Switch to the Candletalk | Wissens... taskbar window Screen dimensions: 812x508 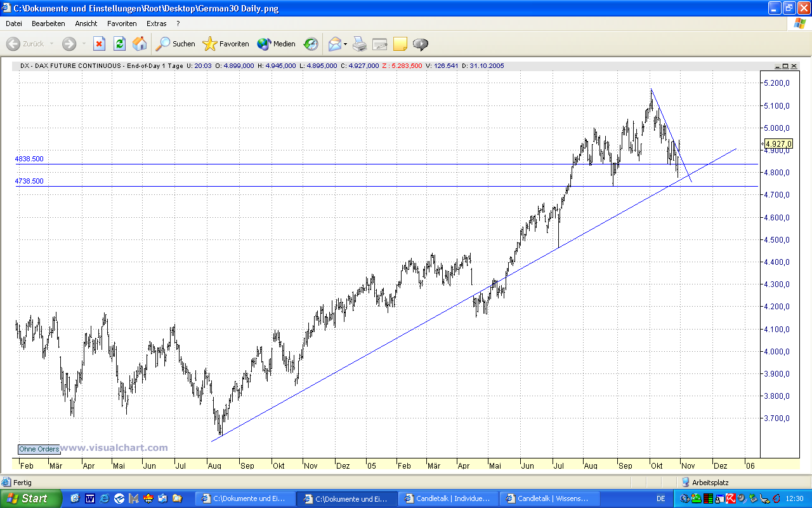551,498
